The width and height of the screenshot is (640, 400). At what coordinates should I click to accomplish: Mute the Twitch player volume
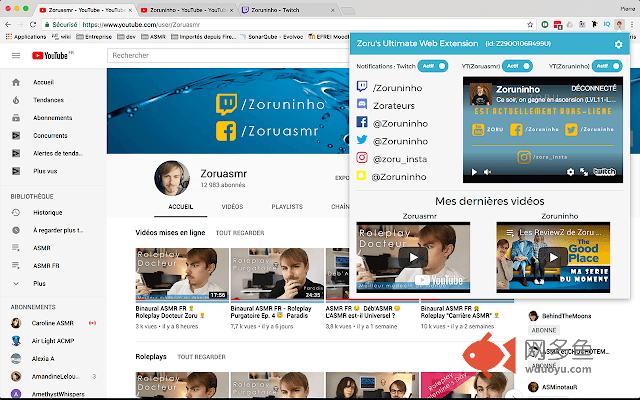[487, 172]
